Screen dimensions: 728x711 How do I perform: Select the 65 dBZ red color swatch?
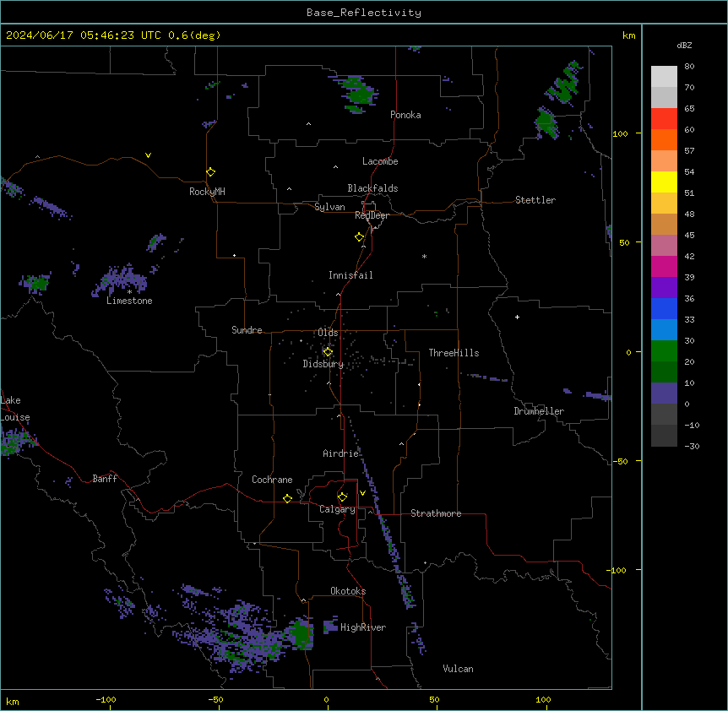coord(664,119)
